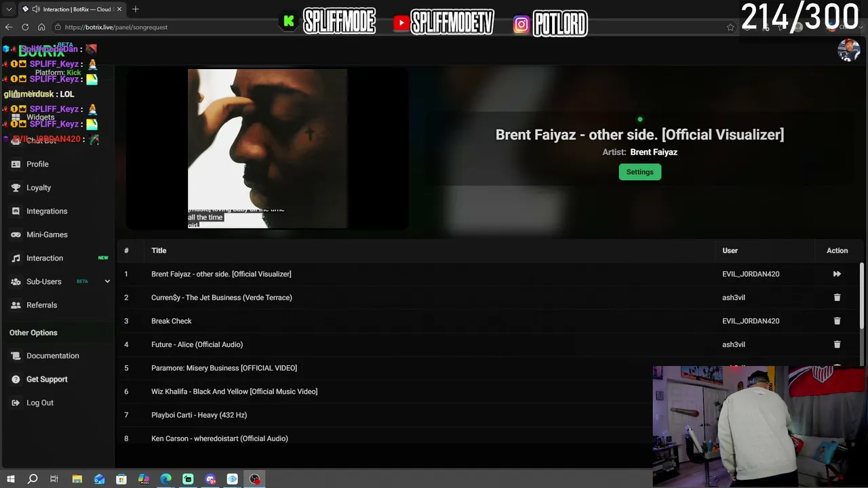Viewport: 868px width, 488px height.
Task: Switch to OBS Studio in taskbar
Action: click(x=254, y=479)
